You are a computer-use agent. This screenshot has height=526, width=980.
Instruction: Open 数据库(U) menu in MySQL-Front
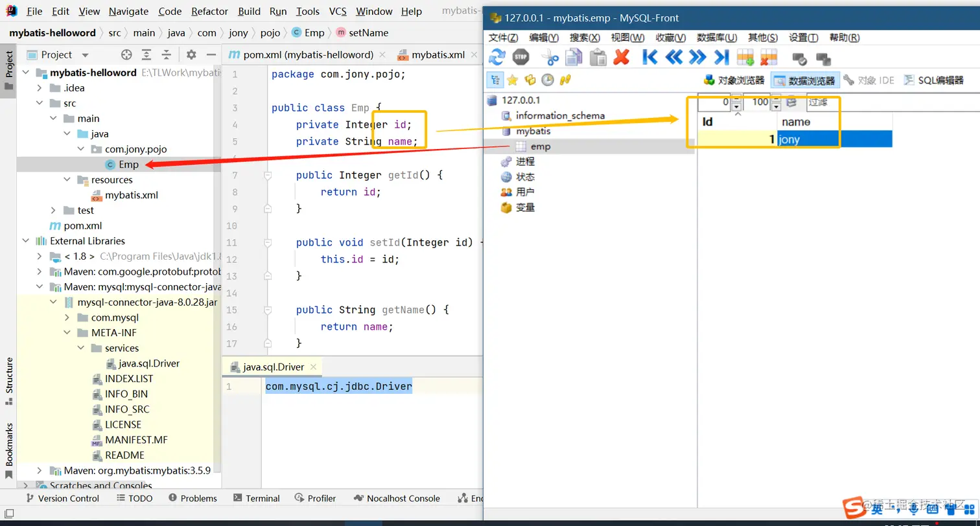717,38
